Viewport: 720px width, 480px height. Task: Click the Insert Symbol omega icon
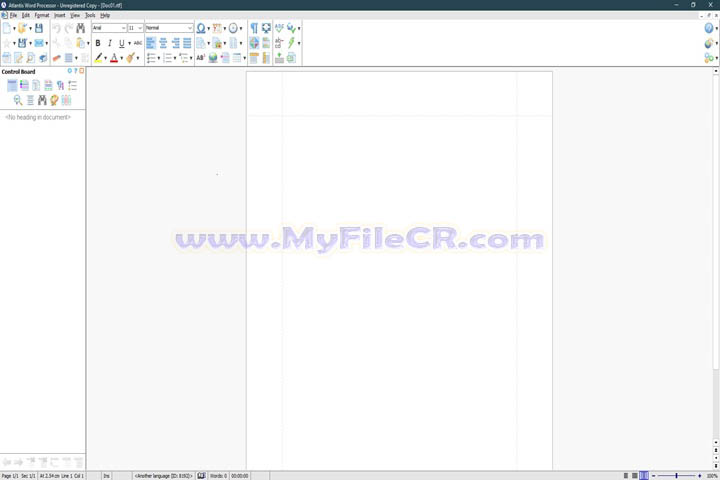(x=201, y=28)
